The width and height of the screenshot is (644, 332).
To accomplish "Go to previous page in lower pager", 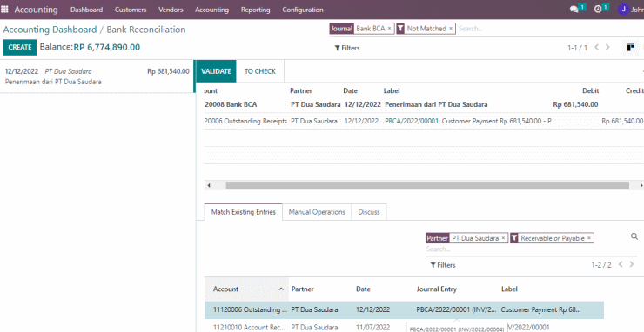I will [x=621, y=264].
